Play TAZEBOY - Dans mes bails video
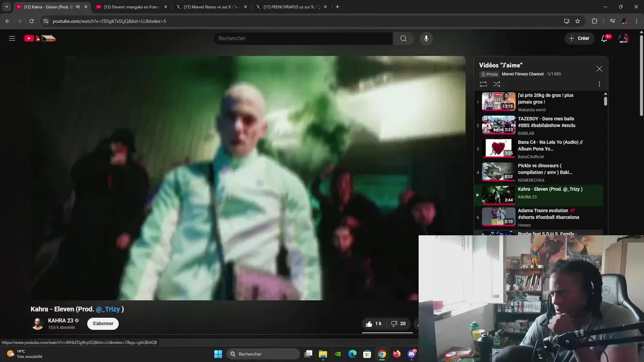Screen dimensions: 644x362 tap(538, 125)
